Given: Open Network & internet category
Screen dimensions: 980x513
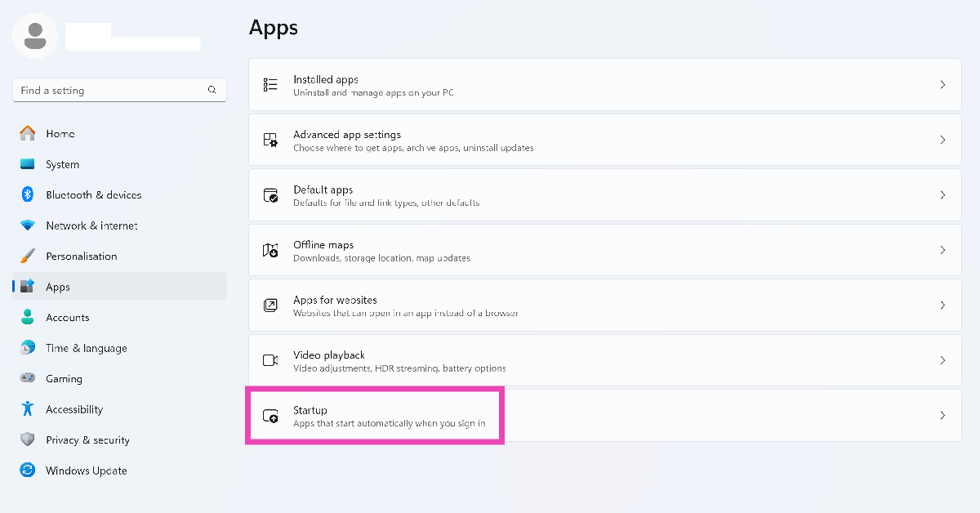Looking at the screenshot, I should [x=119, y=225].
